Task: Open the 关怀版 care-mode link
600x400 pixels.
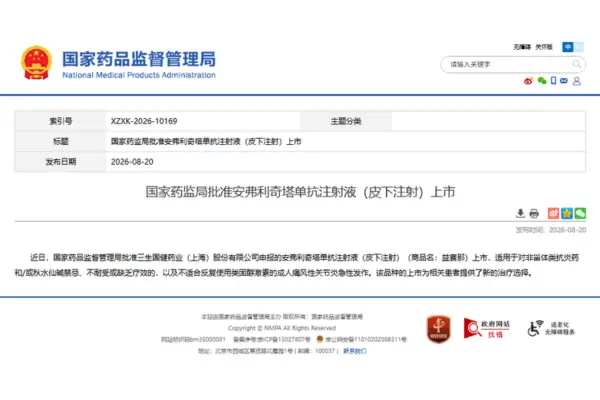Action: coord(544,47)
